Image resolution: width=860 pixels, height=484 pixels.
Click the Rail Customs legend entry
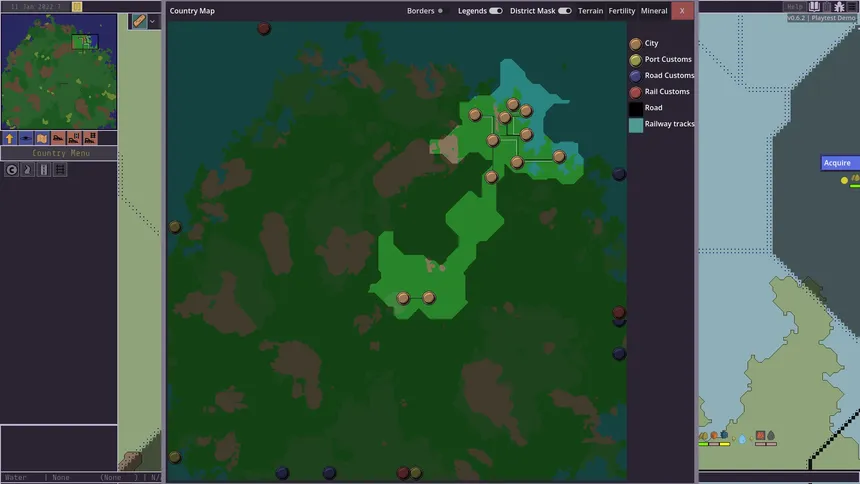[x=667, y=92]
